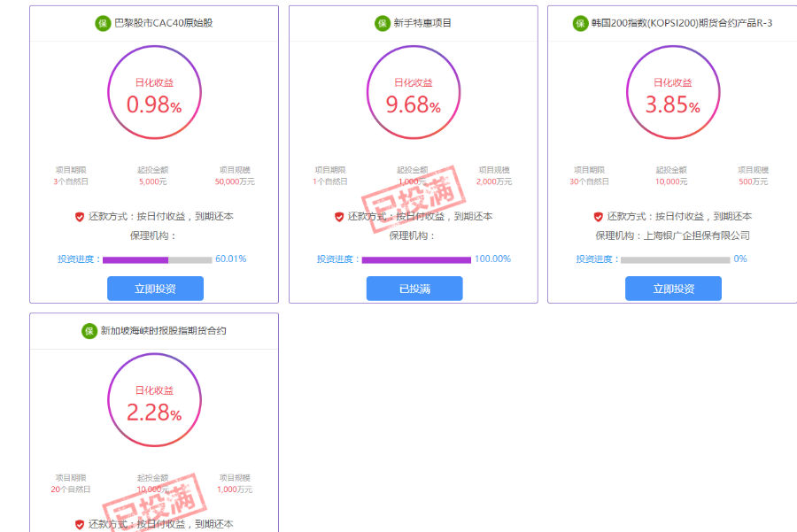Click the 3.85% daily yield circle
This screenshot has width=797, height=532.
(673, 92)
